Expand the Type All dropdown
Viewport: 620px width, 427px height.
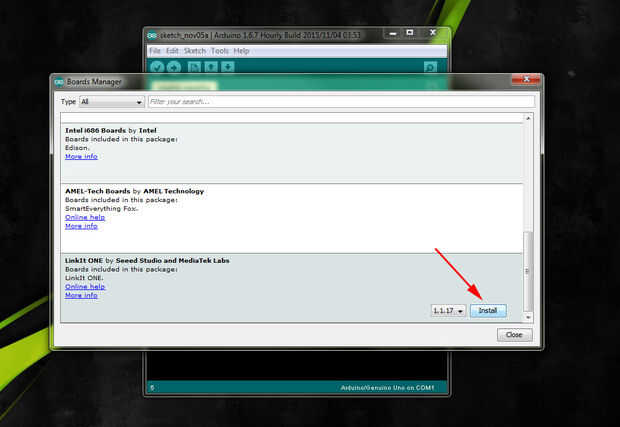112,102
